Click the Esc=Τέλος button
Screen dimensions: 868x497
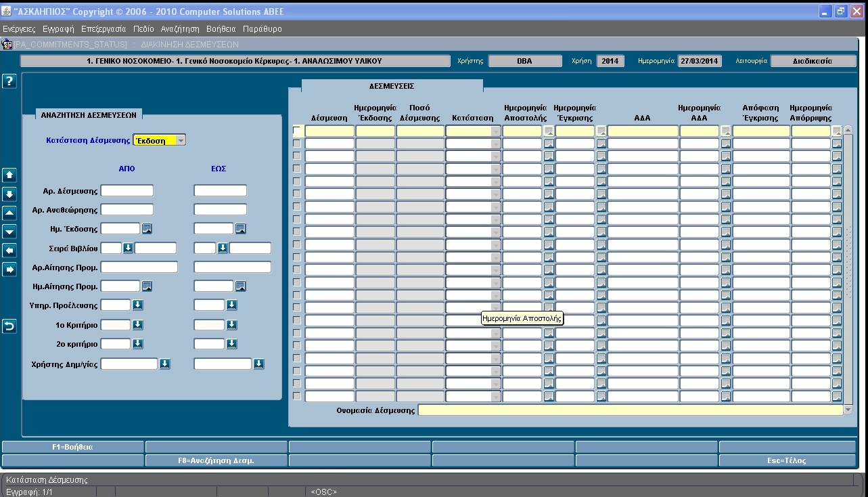(788, 460)
